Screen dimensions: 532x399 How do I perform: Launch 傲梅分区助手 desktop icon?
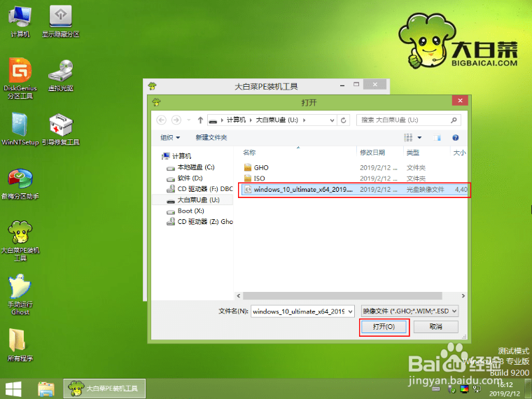[20, 183]
